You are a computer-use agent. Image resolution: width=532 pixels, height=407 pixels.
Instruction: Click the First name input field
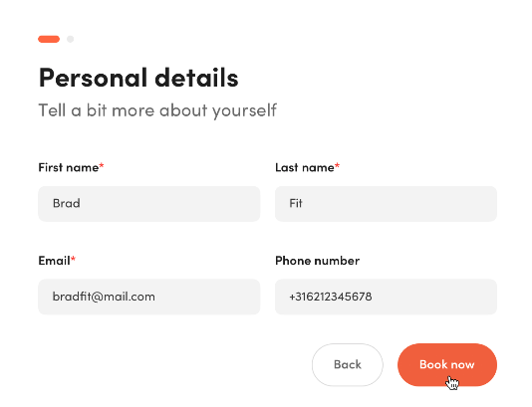coord(149,204)
